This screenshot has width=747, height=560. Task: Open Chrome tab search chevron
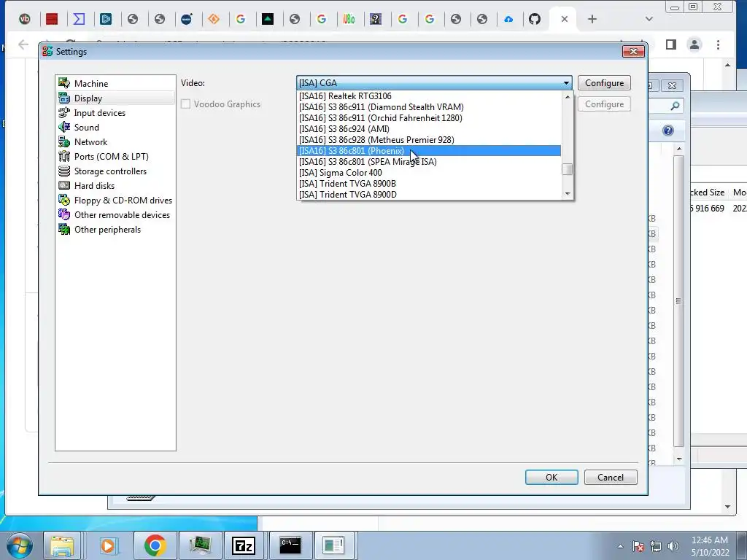click(649, 19)
